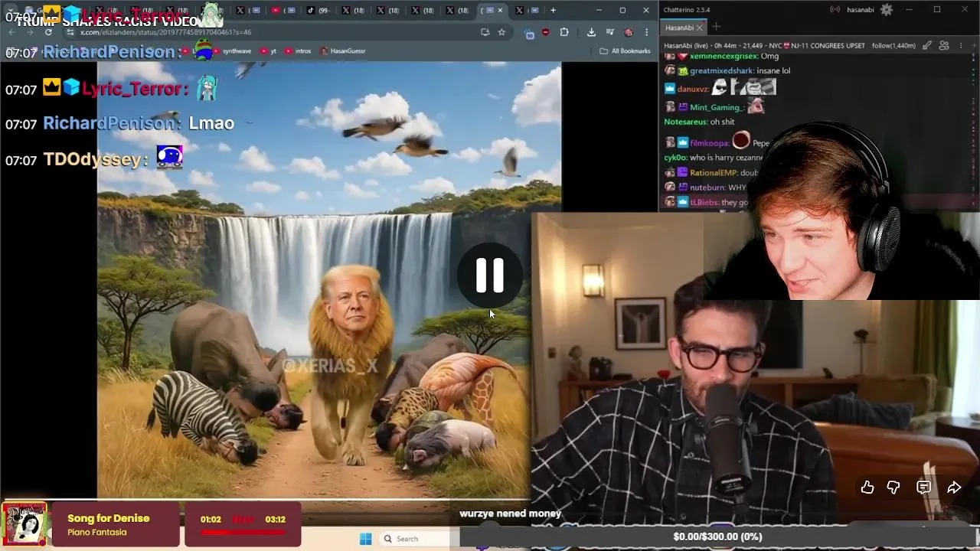Click username Notesareus in chat
This screenshot has width=980, height=551.
click(685, 122)
